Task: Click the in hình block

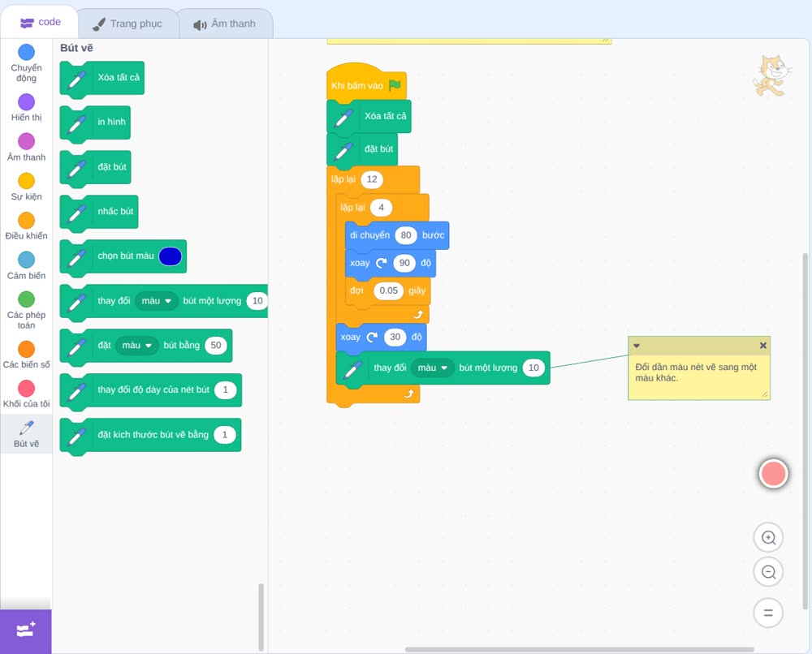Action: click(x=95, y=122)
